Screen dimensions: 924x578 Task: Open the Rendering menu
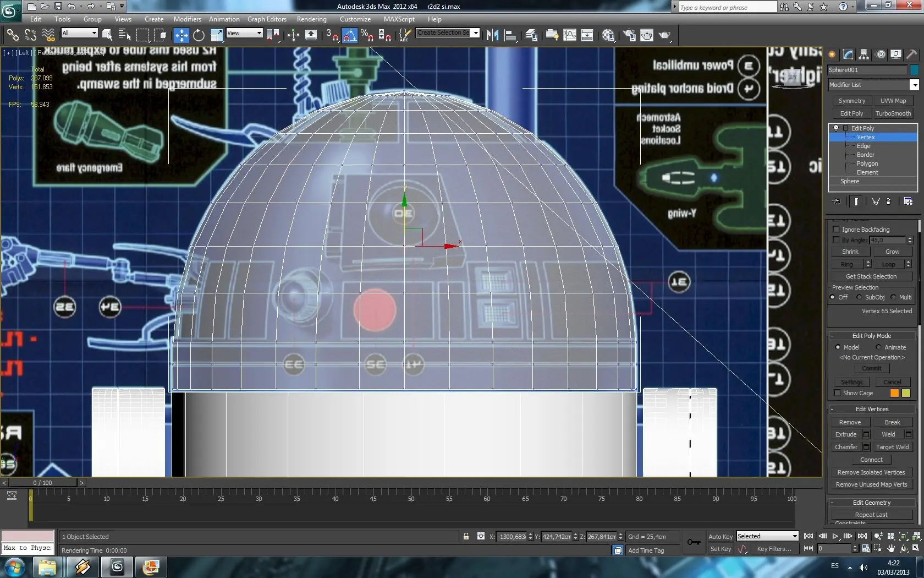[x=311, y=19]
